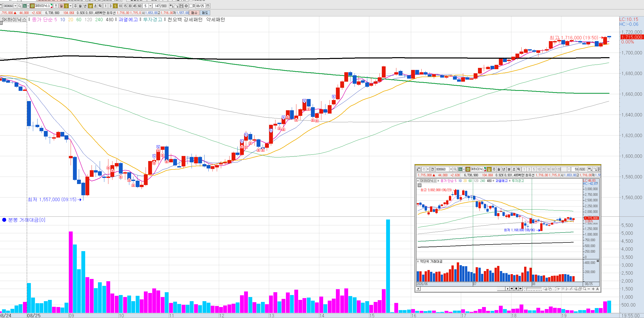Click the stock search magnifier in main toolbar
Screen dimensions: 644x318
click(x=20, y=6)
